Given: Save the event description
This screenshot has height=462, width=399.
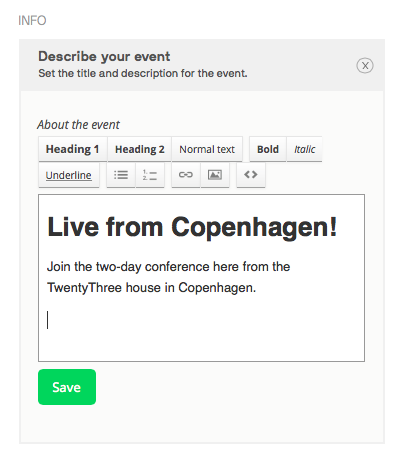Looking at the screenshot, I should [x=67, y=387].
